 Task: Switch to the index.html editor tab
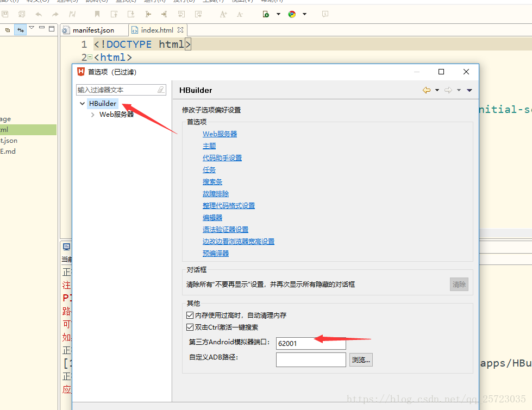click(157, 30)
